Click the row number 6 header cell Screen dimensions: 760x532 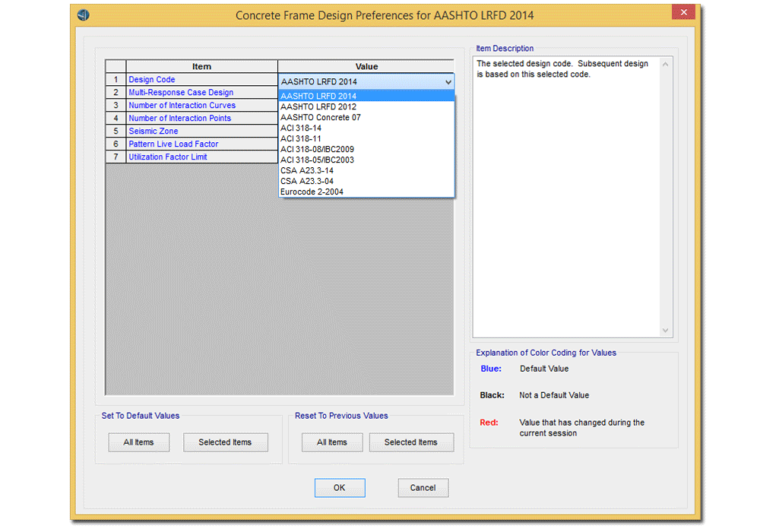click(x=116, y=144)
